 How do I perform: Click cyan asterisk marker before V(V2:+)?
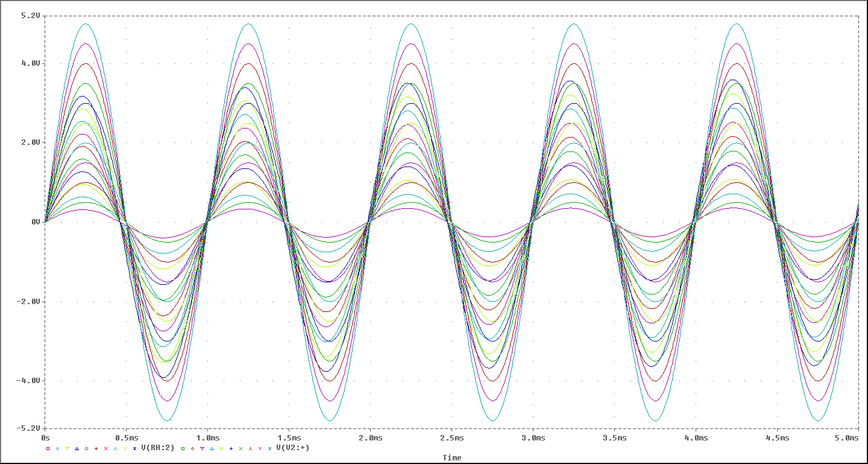[x=269, y=448]
